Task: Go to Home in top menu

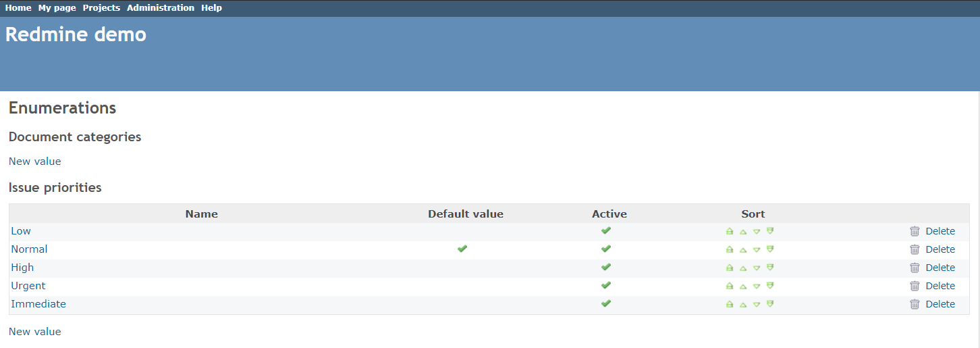Action: 18,8
